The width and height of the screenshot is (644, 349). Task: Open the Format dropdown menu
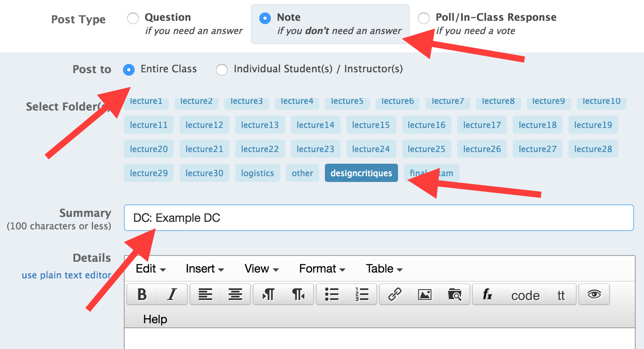[322, 269]
